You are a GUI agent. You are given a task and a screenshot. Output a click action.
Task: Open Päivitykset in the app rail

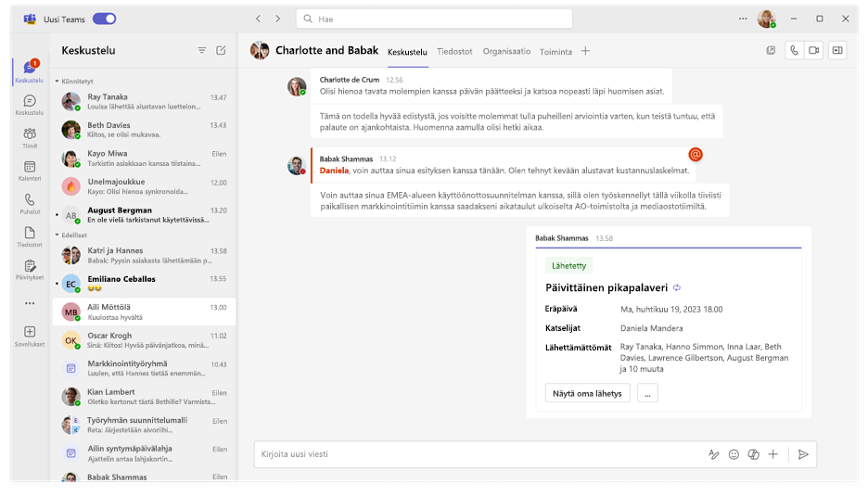30,270
